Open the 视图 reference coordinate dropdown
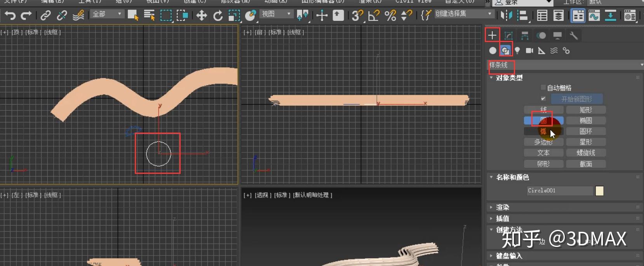This screenshot has height=266, width=644. coord(277,14)
